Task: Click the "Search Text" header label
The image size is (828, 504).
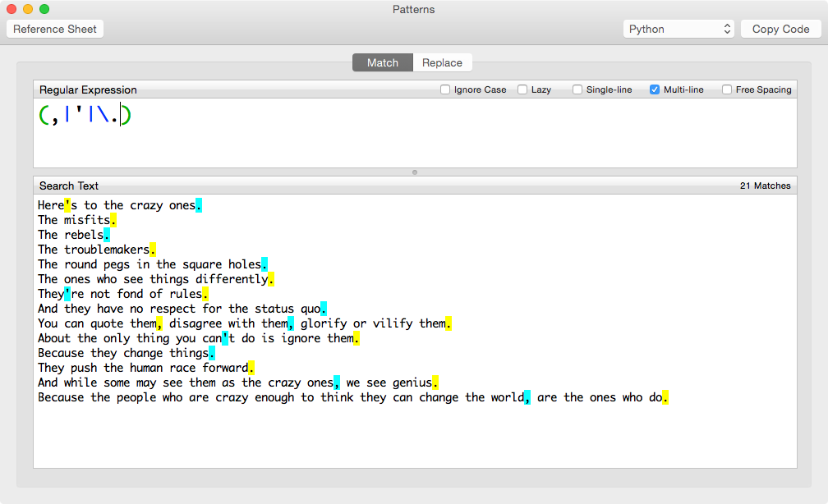Action: click(69, 186)
